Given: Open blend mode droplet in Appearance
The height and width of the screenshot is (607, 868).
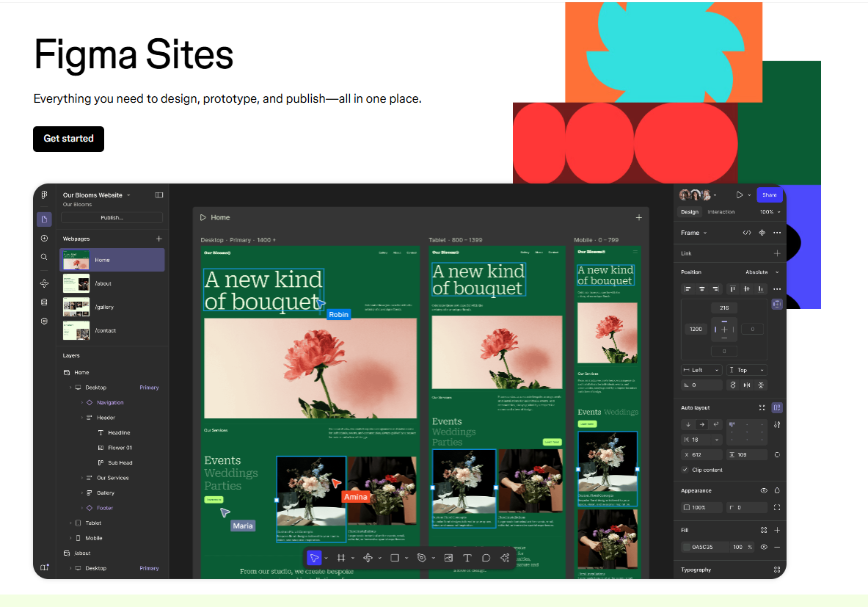Looking at the screenshot, I should point(777,491).
